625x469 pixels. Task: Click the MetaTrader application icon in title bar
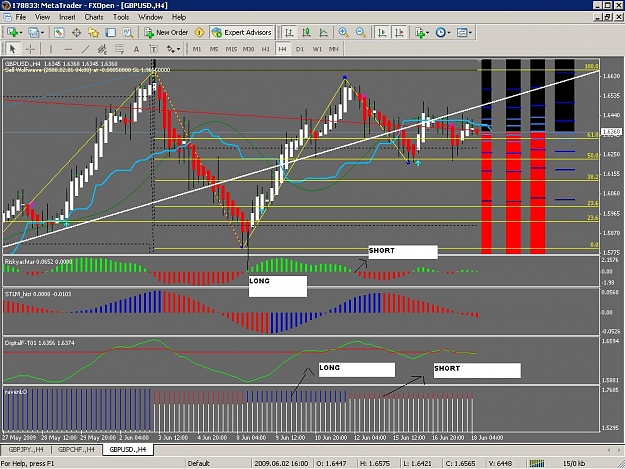point(5,5)
